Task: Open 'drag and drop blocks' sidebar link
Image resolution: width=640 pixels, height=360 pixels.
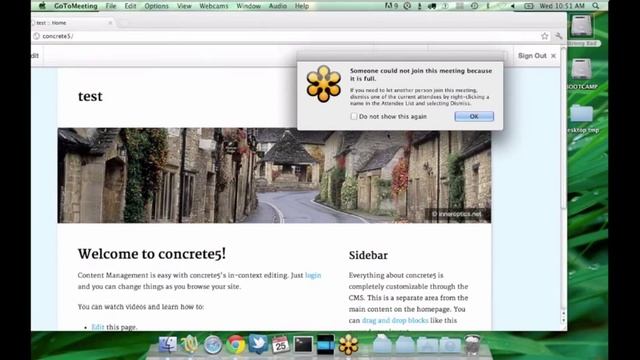Action: pyautogui.click(x=395, y=320)
